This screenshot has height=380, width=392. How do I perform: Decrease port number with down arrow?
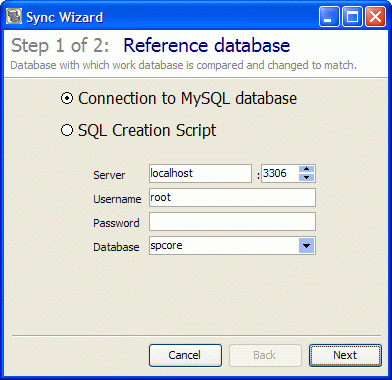point(307,178)
